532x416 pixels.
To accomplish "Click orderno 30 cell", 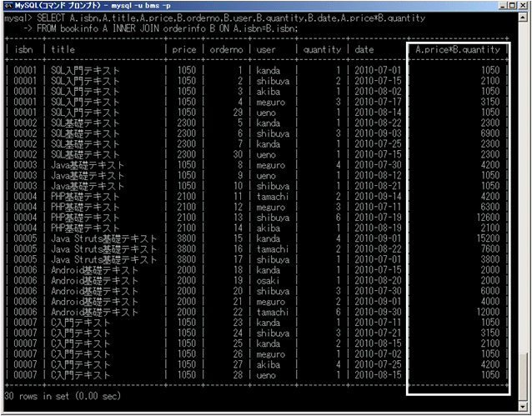I will point(238,154).
